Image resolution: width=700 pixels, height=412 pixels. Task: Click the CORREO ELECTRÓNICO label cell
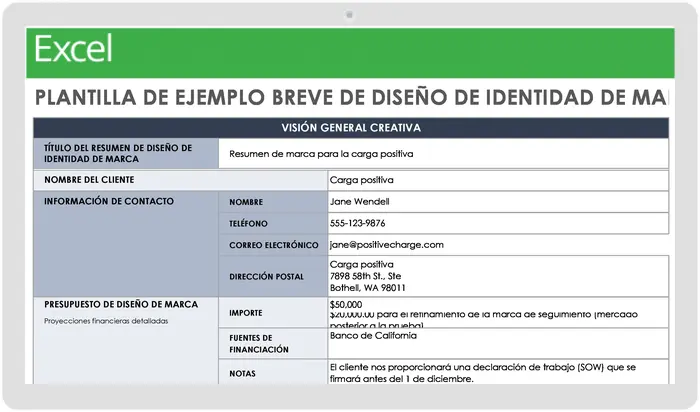pos(273,245)
